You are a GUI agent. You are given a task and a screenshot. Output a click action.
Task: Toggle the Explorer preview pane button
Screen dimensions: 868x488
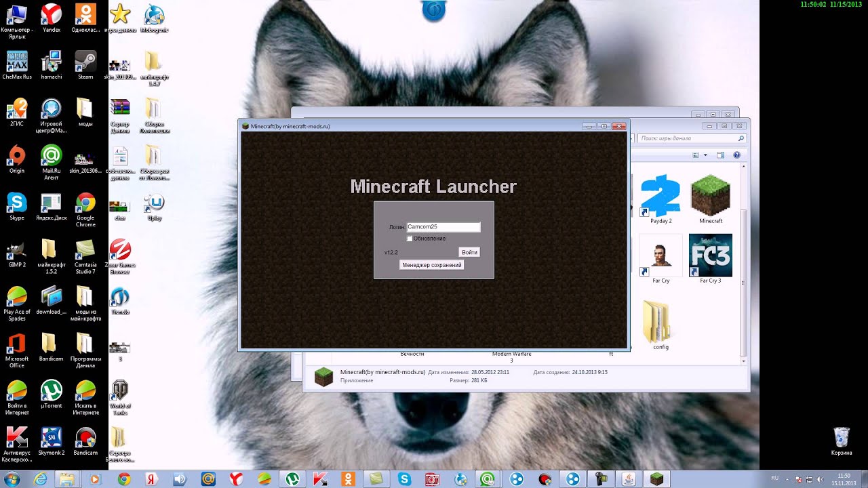[x=721, y=155]
